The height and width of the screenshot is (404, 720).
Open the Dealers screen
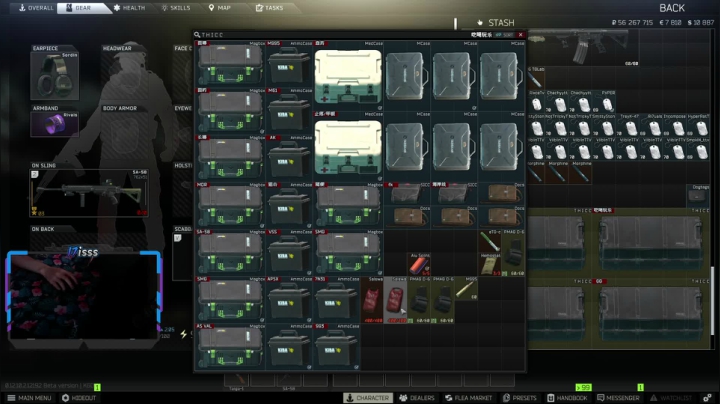click(416, 398)
